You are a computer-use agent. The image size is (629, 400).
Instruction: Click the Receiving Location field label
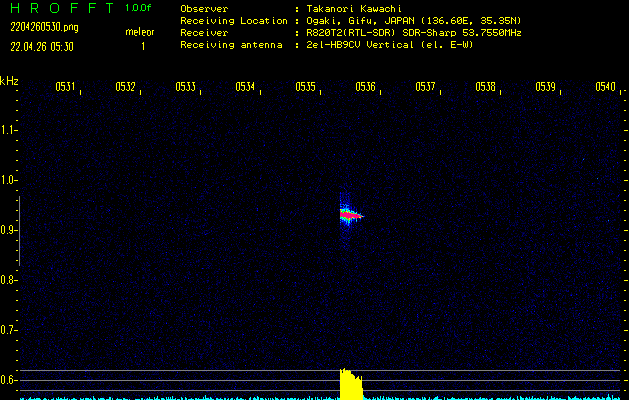tap(234, 21)
